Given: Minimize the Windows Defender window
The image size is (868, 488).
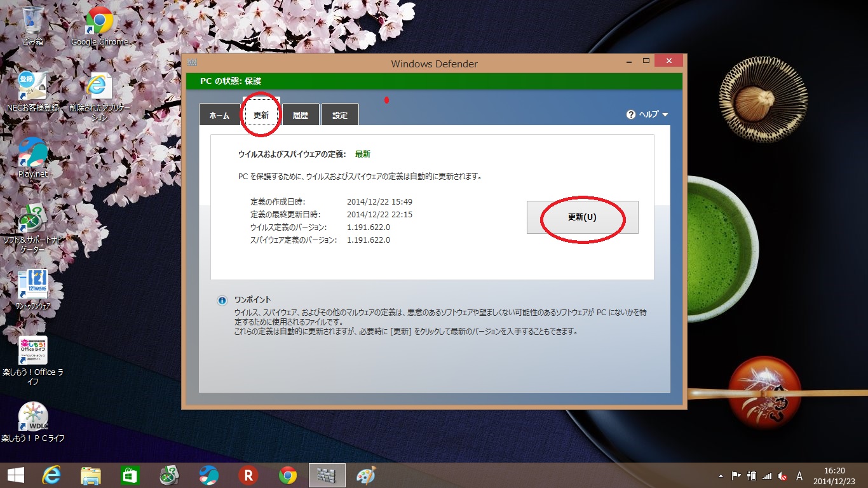Looking at the screenshot, I should (630, 62).
